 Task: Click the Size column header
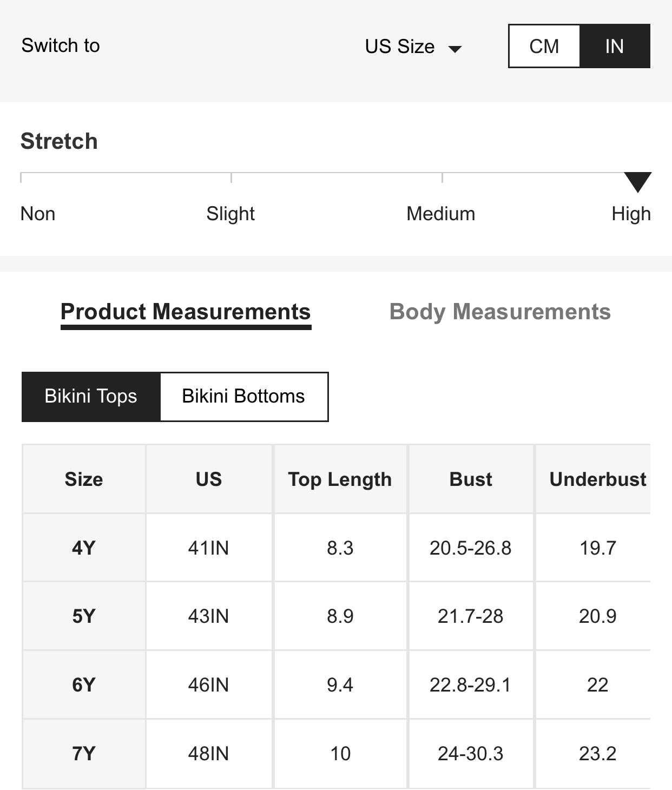click(x=84, y=479)
